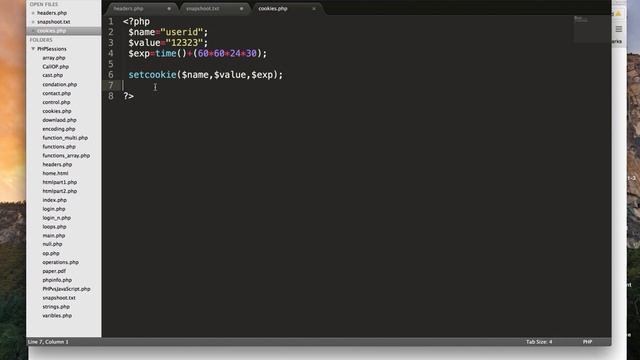Place cursor on the setcookie line
The image size is (640, 360).
205,75
